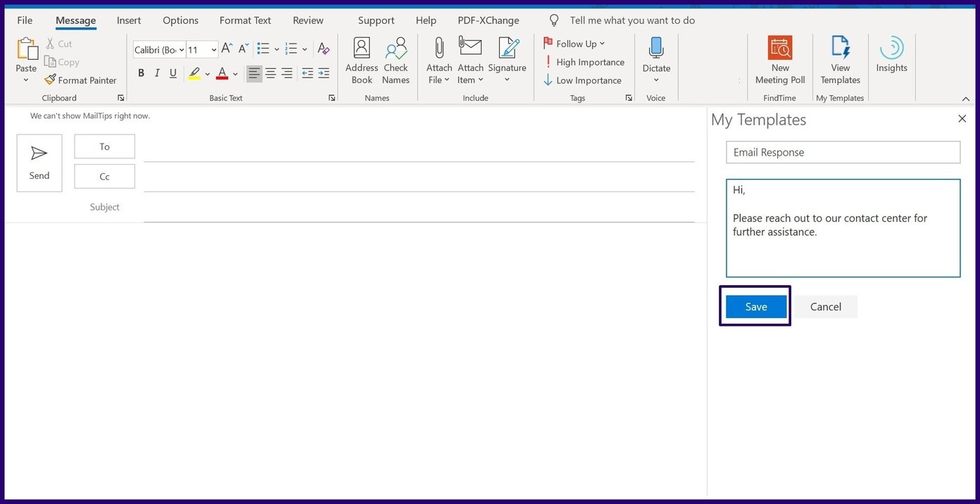The width and height of the screenshot is (980, 504).
Task: Toggle italic formatting
Action: click(156, 73)
